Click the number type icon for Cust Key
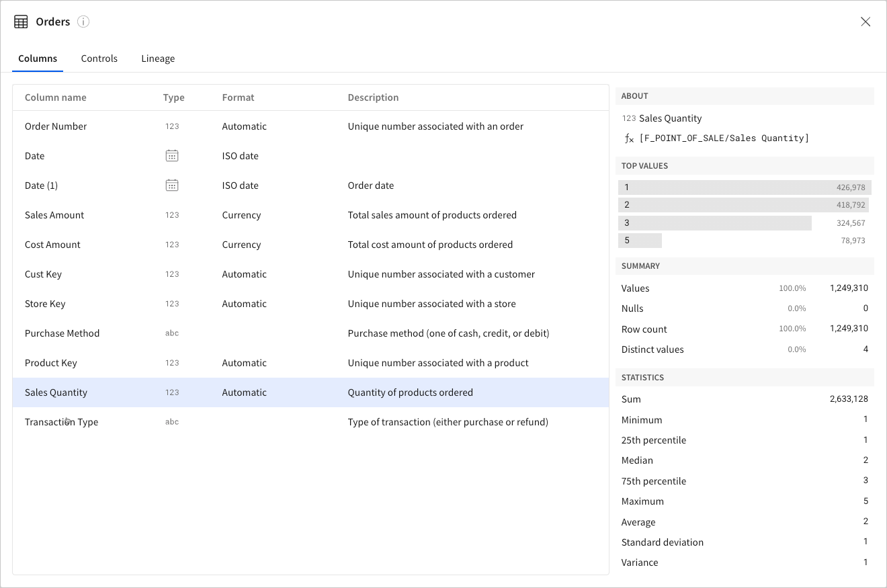The height and width of the screenshot is (588, 887). point(172,274)
